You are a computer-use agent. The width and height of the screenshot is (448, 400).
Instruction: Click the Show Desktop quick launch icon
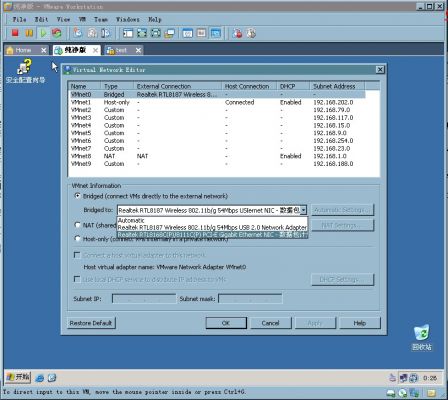pos(52,378)
